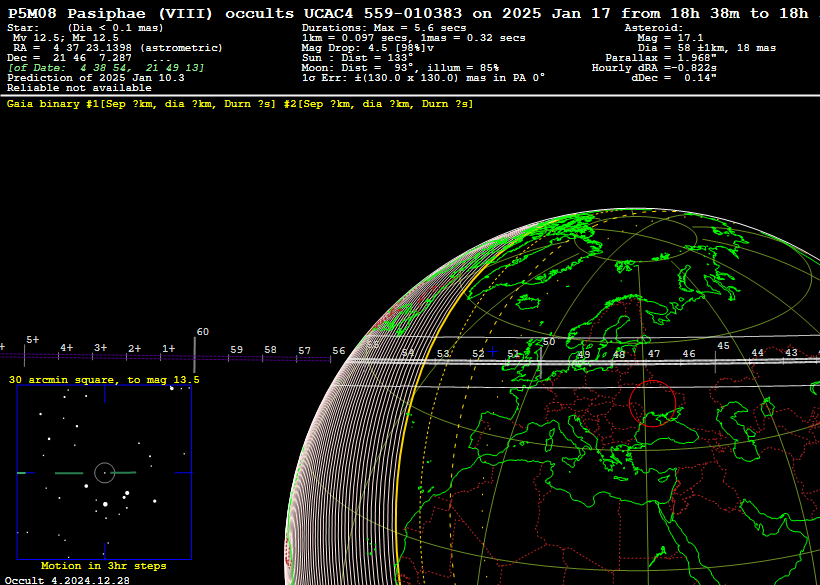Click the yellow 'Gaia binary #1' line
This screenshot has width=820, height=585.
point(240,104)
